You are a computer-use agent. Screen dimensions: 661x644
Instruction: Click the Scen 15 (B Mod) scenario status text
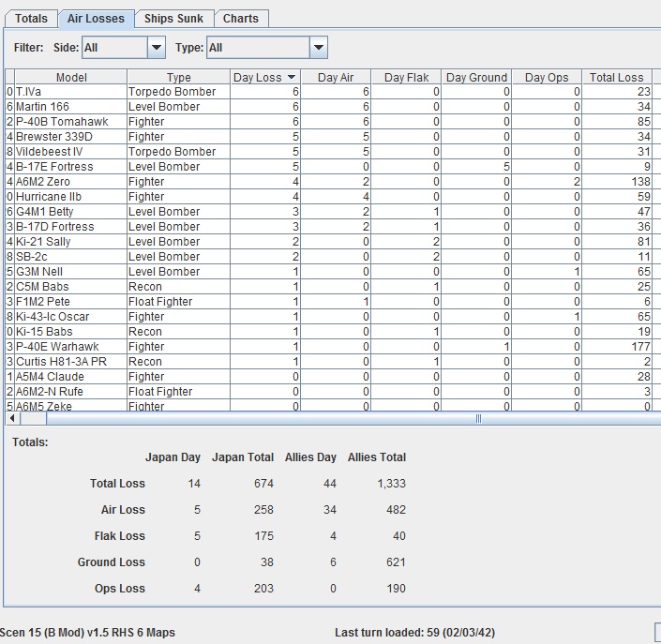[x=87, y=633]
